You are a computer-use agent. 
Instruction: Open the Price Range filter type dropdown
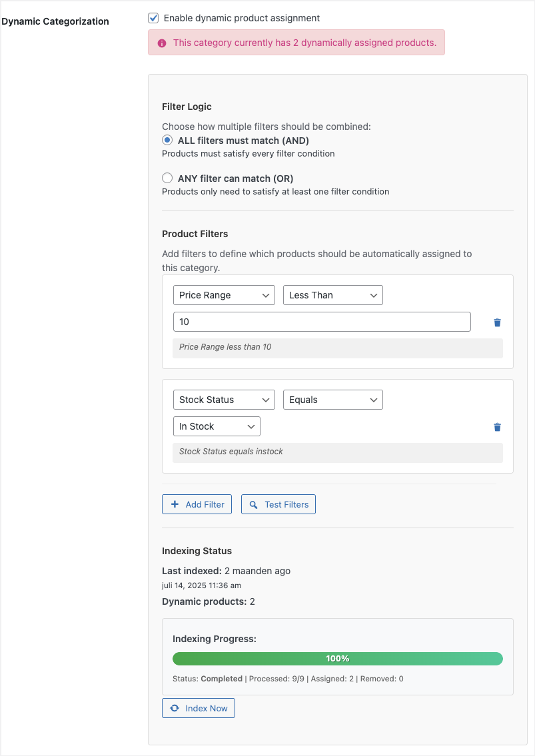click(224, 294)
